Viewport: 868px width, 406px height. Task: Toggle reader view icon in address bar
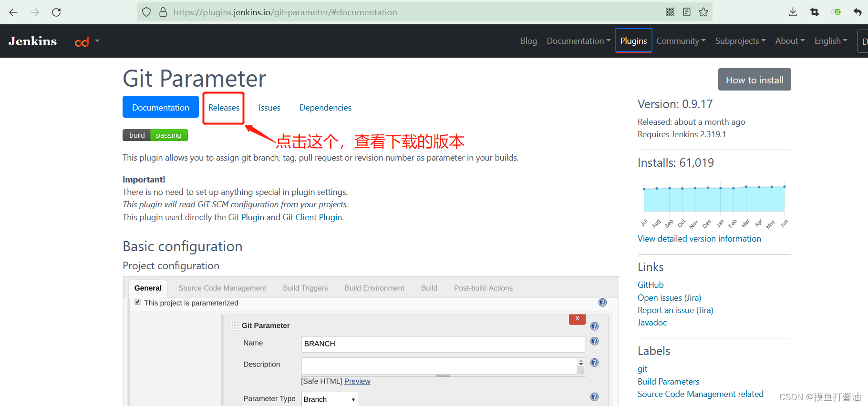coord(687,12)
